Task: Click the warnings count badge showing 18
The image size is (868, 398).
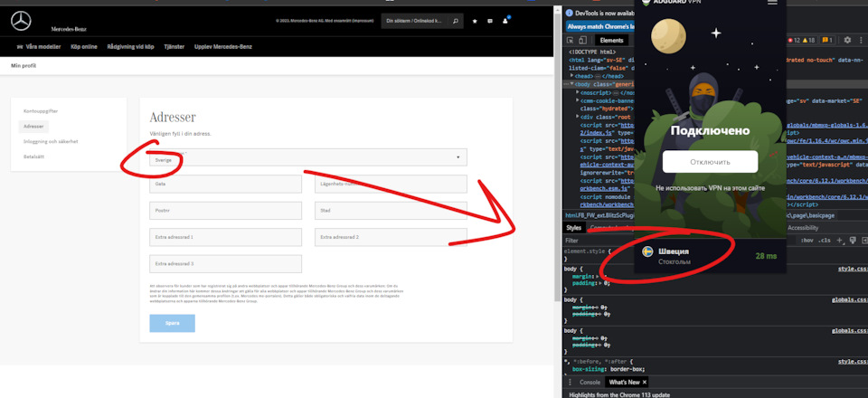Action: (x=808, y=41)
